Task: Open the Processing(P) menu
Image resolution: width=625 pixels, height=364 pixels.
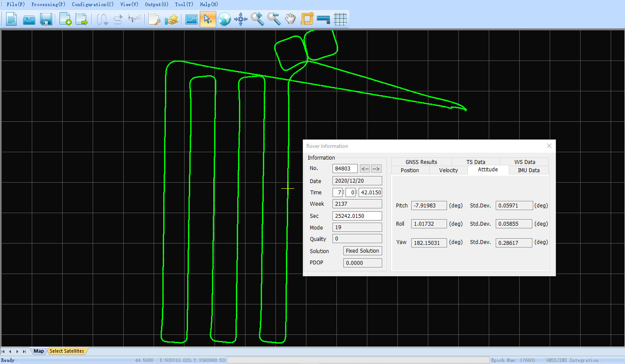Action: pyautogui.click(x=48, y=4)
